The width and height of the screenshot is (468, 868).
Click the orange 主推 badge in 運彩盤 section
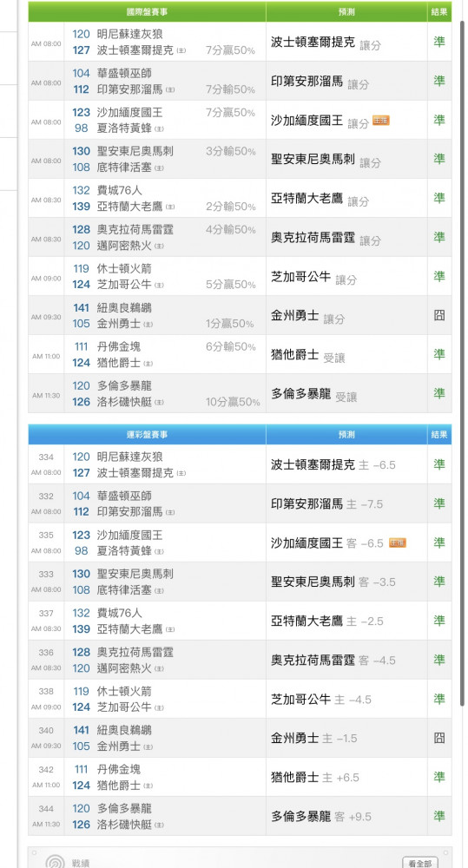[x=398, y=543]
